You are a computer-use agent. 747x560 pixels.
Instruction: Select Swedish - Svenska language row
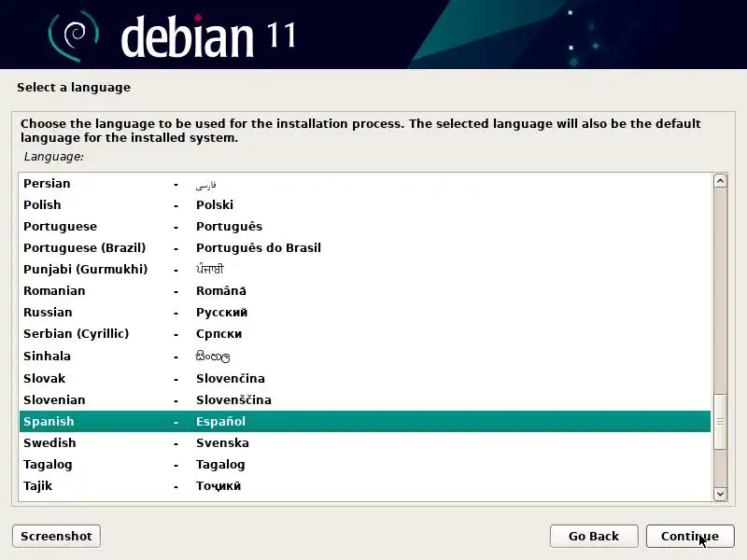[365, 442]
